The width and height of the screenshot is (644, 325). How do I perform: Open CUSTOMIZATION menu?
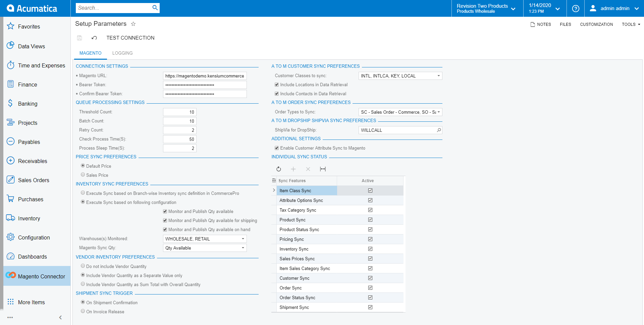click(596, 24)
